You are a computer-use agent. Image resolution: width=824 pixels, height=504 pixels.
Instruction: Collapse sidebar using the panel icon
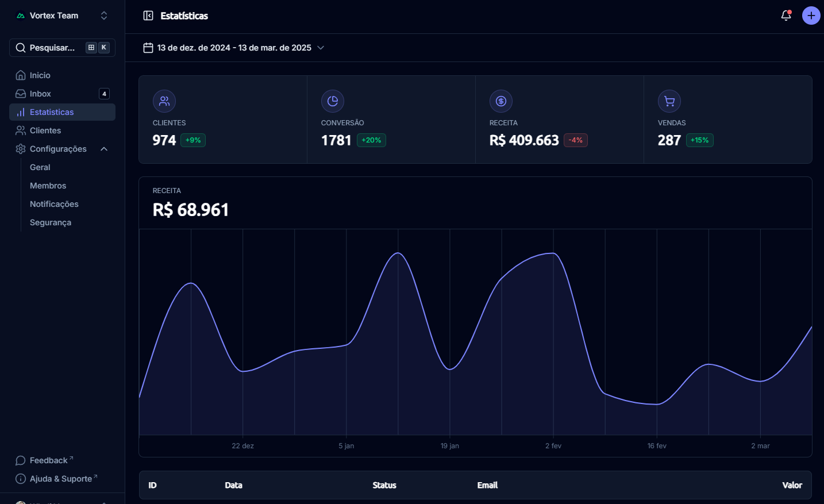point(148,16)
